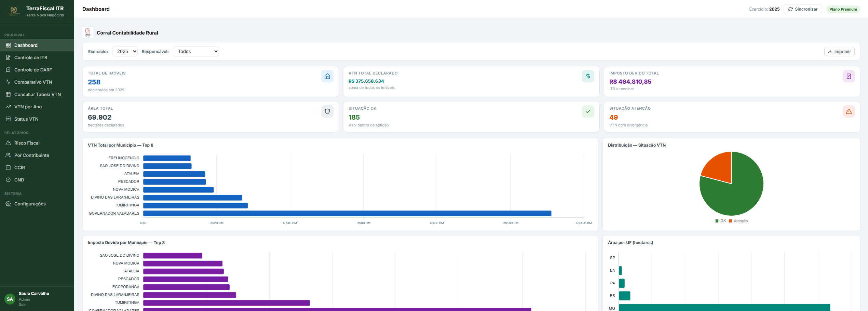Open the Risco Fiscal report

coord(37,143)
